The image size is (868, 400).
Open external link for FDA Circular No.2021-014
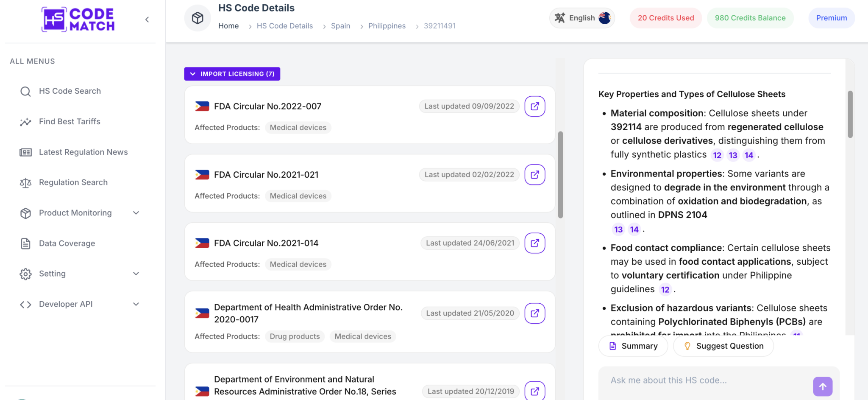[x=535, y=243]
